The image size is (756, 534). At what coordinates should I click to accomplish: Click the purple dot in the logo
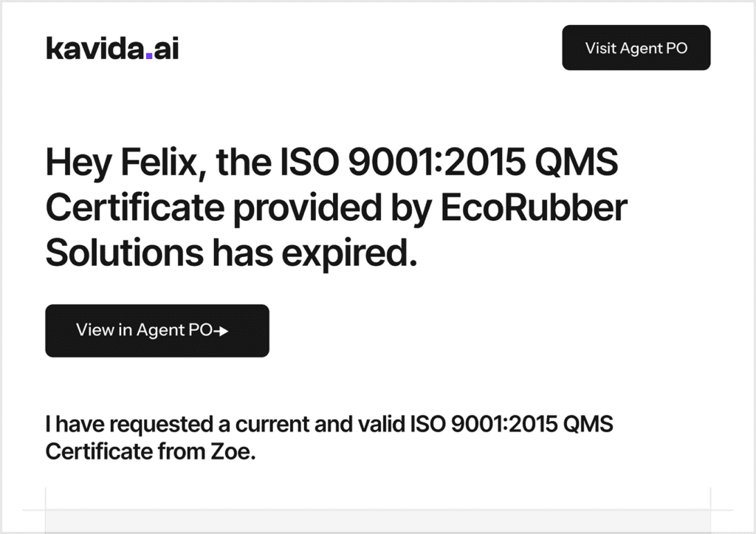click(149, 55)
